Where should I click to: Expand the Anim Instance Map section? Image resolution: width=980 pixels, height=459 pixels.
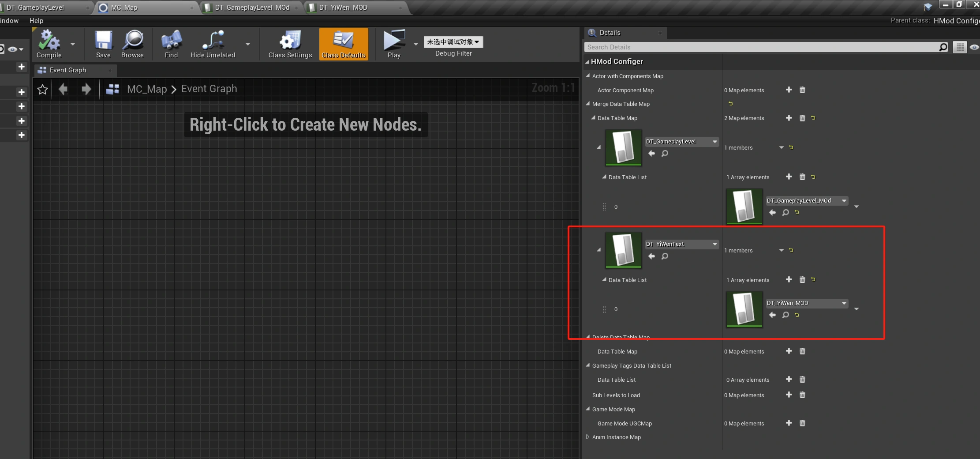click(x=587, y=437)
